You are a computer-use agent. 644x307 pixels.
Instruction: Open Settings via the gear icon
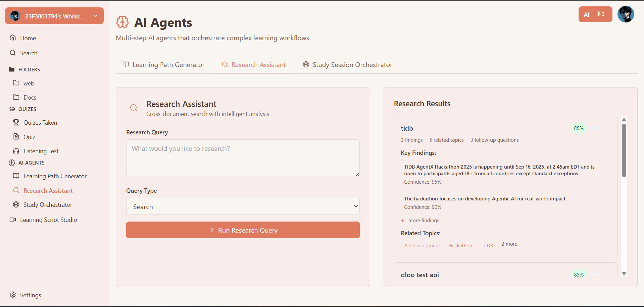click(13, 295)
